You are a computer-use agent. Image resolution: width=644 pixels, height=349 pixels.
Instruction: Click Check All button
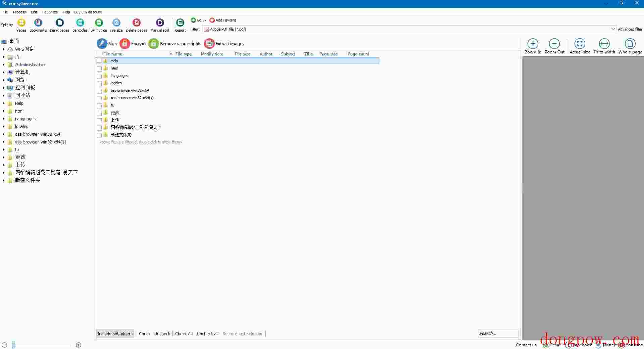coord(184,334)
